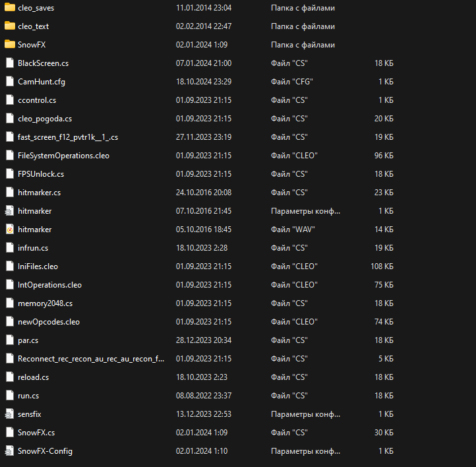Select the FPSUnlock.cs file name
476x467 pixels.
tap(40, 174)
